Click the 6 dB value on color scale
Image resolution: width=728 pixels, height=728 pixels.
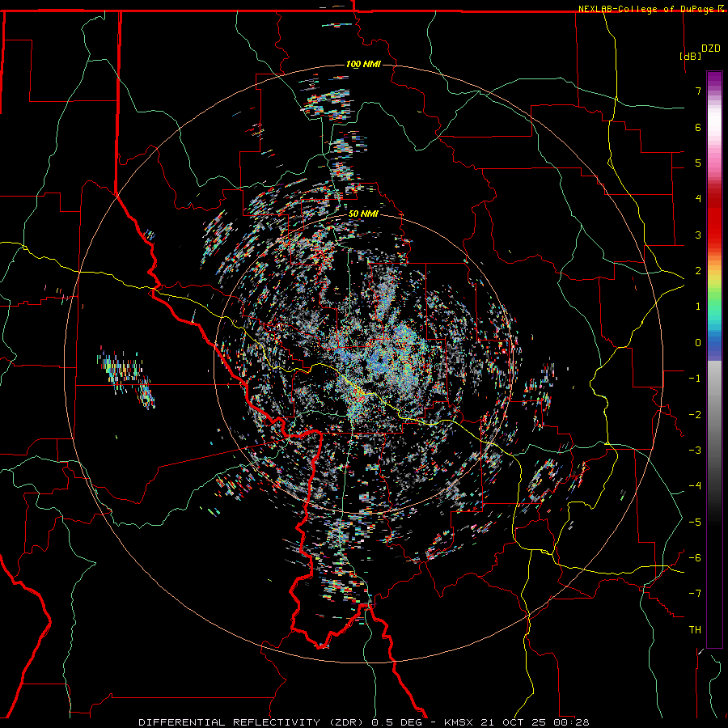(x=698, y=127)
